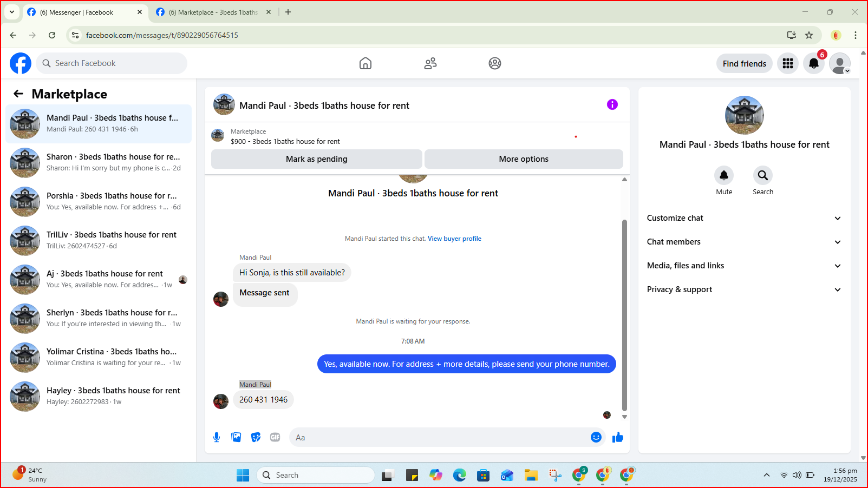The image size is (868, 488).
Task: Open the Porshia conversation
Action: (99, 202)
